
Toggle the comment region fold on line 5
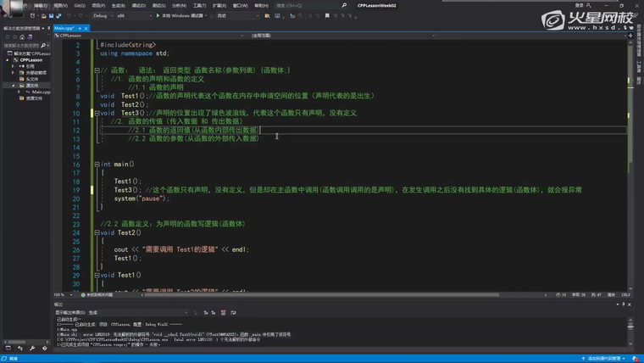pos(96,70)
